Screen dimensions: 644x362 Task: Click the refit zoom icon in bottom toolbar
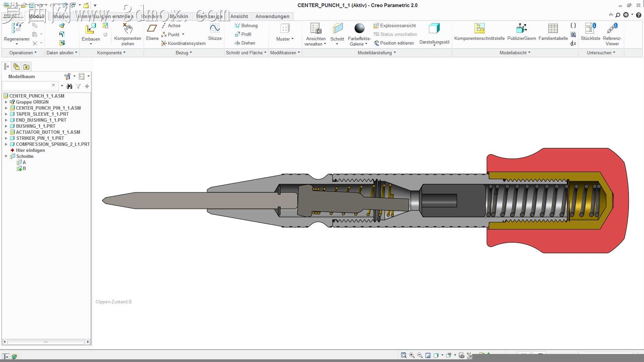coord(404,355)
